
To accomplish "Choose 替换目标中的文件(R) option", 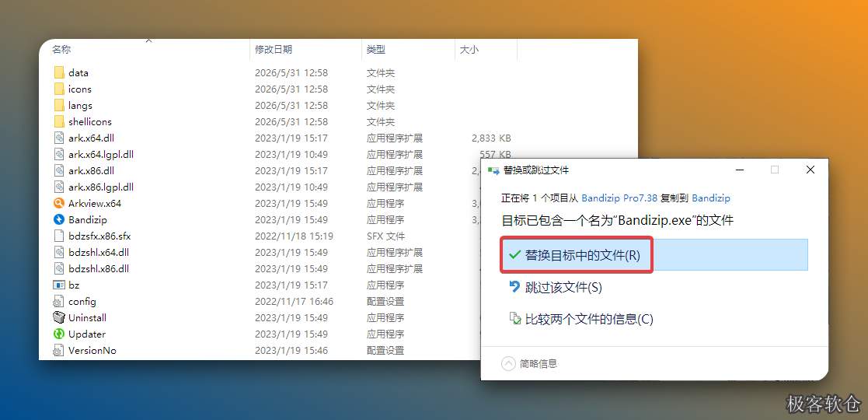I will coord(654,255).
